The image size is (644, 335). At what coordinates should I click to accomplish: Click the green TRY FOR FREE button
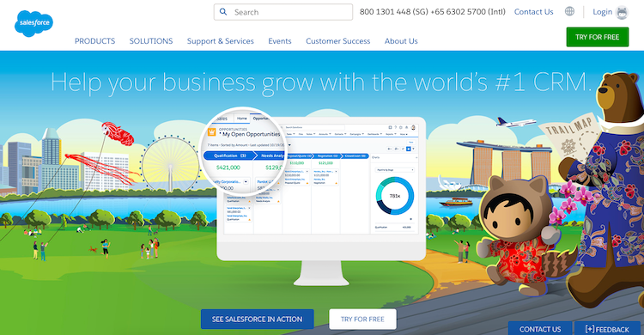point(597,37)
